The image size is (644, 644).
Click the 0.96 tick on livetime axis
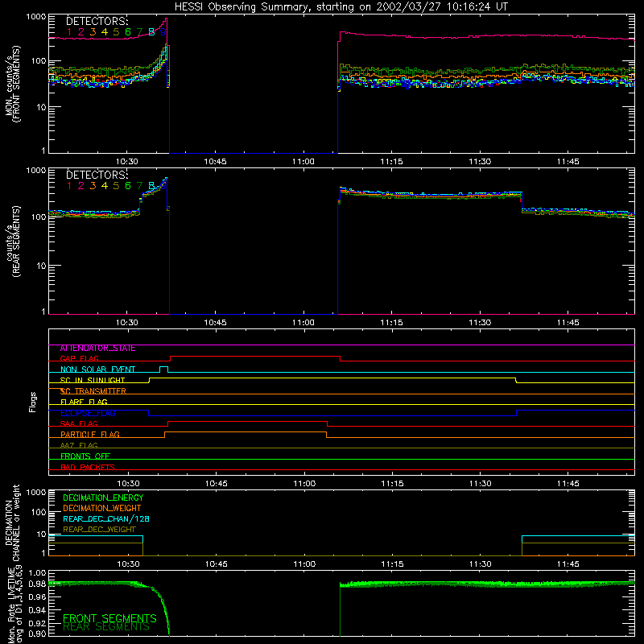[x=37, y=597]
